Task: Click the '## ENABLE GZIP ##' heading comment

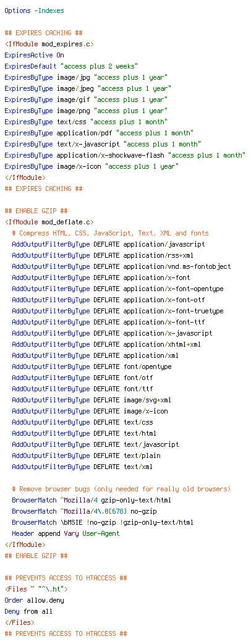Action: [x=36, y=211]
